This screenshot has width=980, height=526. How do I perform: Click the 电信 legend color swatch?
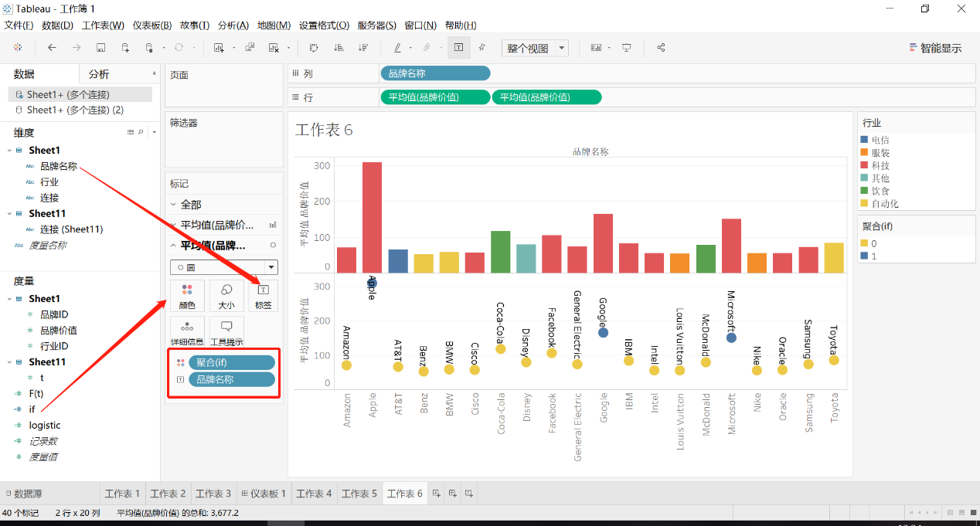(x=865, y=140)
